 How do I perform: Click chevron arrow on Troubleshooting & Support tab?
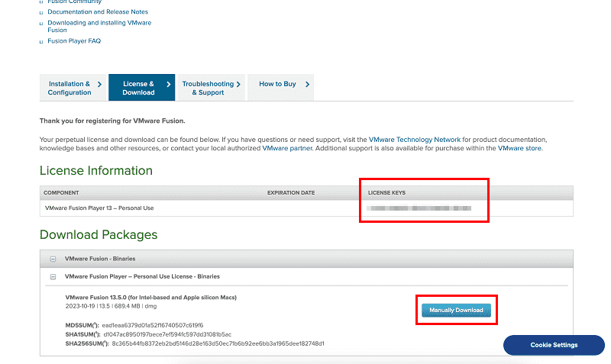(x=238, y=84)
